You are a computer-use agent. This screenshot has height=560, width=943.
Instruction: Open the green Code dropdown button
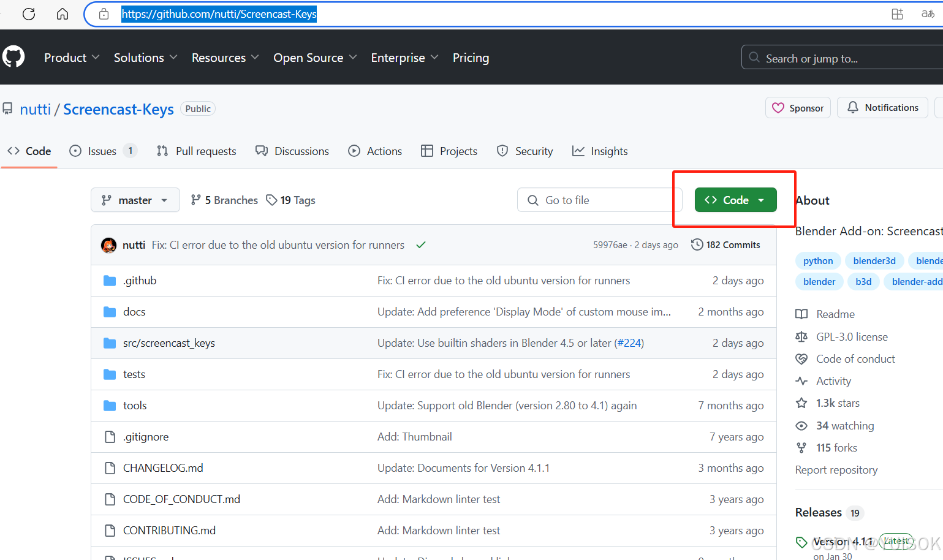pyautogui.click(x=735, y=200)
